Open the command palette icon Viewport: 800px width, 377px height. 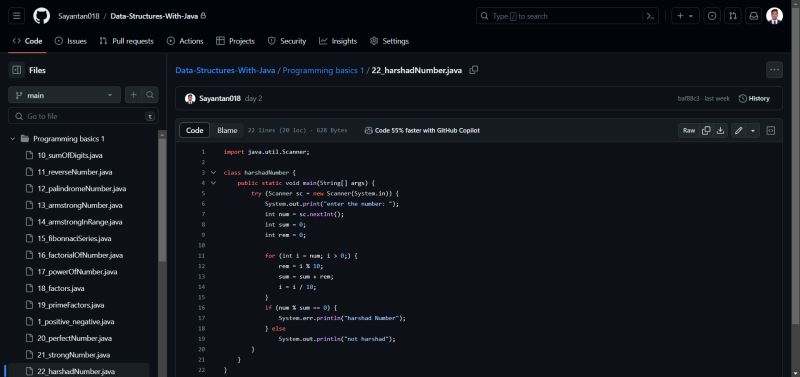pyautogui.click(x=650, y=16)
